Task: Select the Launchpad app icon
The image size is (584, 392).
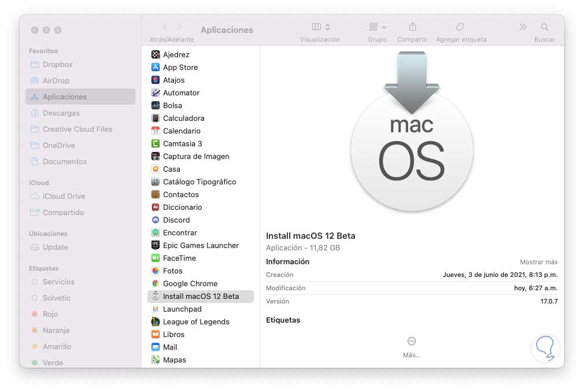Action: click(156, 309)
